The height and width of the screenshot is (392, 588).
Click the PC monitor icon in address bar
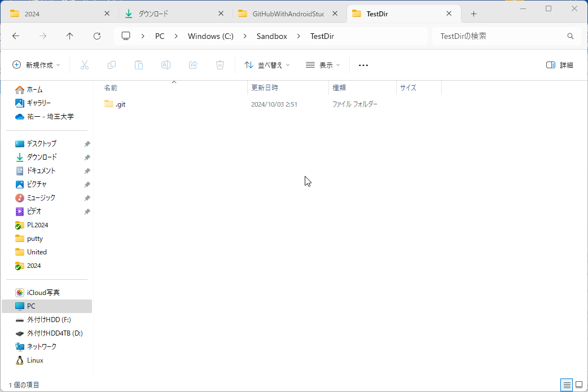pos(126,36)
